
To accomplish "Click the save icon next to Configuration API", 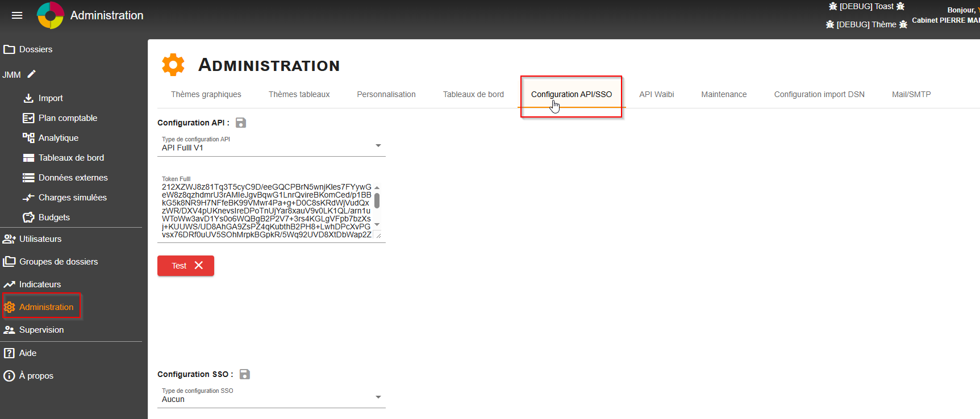I will point(241,123).
